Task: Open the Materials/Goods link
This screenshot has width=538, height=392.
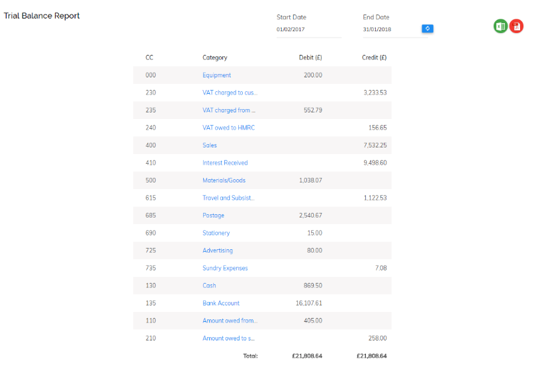Action: coord(224,180)
